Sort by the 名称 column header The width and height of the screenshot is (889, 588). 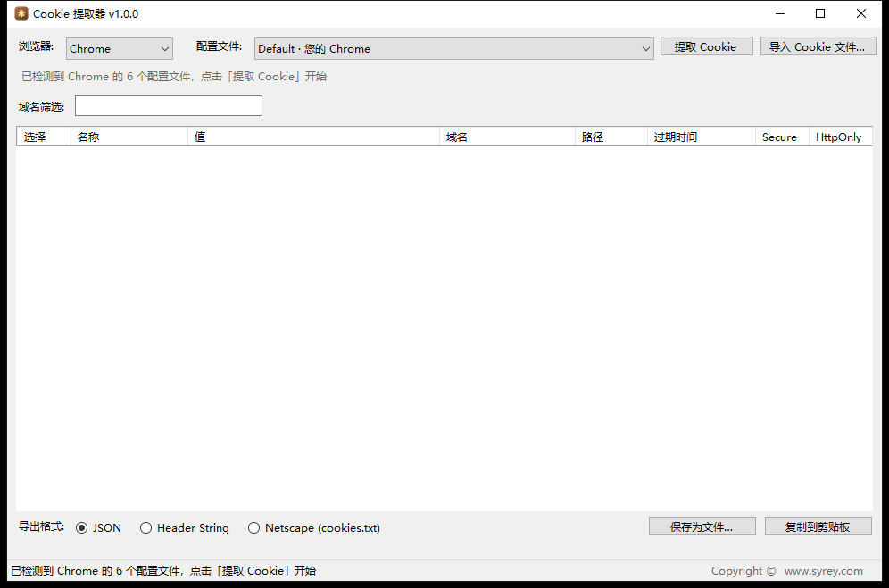[x=129, y=137]
